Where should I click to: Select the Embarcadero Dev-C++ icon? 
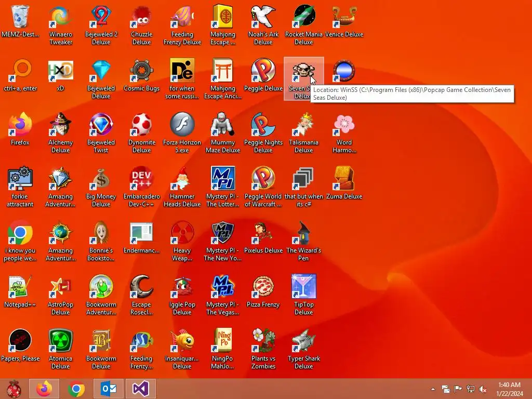[141, 178]
